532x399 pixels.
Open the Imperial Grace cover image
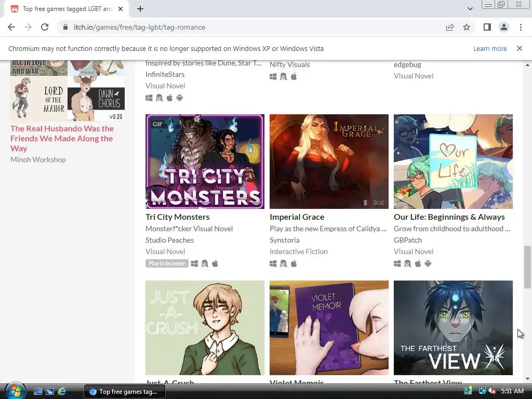pyautogui.click(x=329, y=162)
